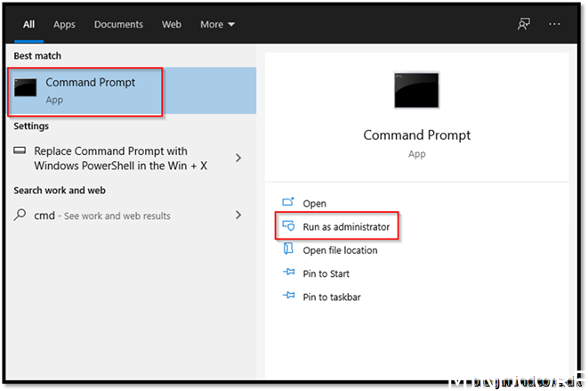Click the large Command Prompt preview icon
The height and width of the screenshot is (391, 588).
(416, 90)
